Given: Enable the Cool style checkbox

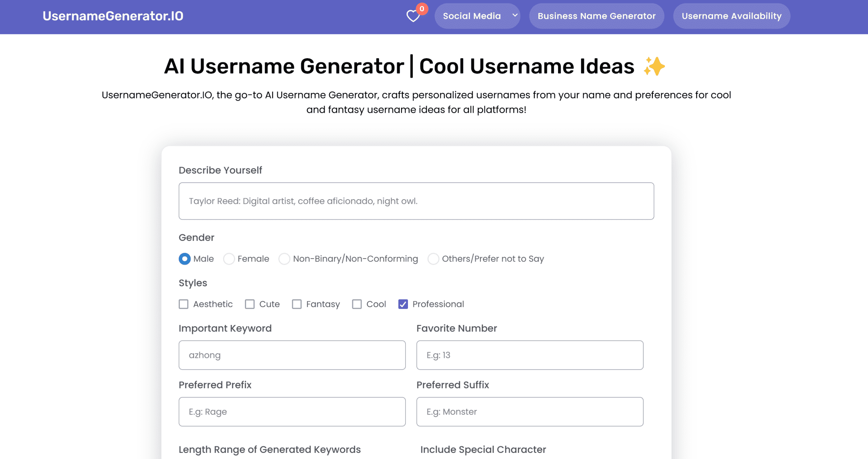Looking at the screenshot, I should tap(357, 304).
